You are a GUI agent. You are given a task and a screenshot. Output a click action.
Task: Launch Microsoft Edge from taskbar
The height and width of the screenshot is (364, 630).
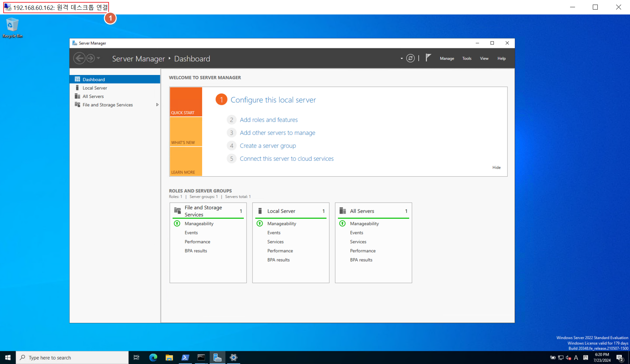point(153,357)
